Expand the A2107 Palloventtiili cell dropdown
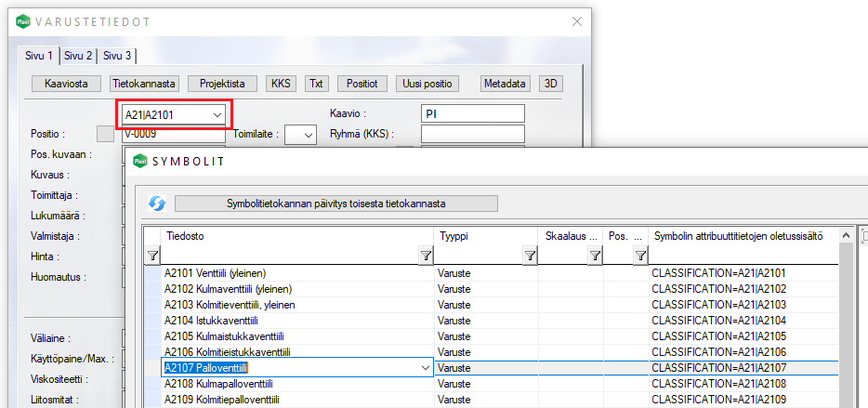Image resolution: width=868 pixels, height=408 pixels. click(x=425, y=368)
